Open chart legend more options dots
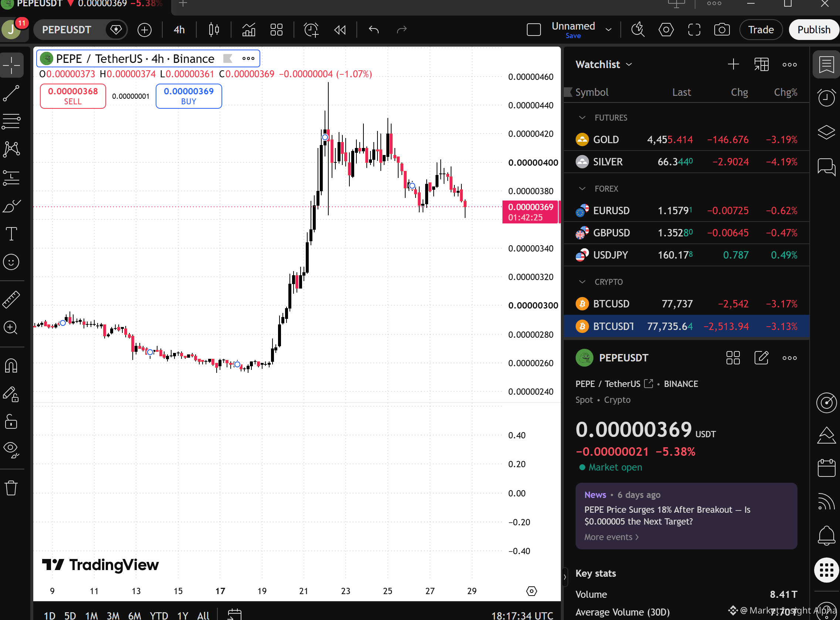 click(x=248, y=58)
